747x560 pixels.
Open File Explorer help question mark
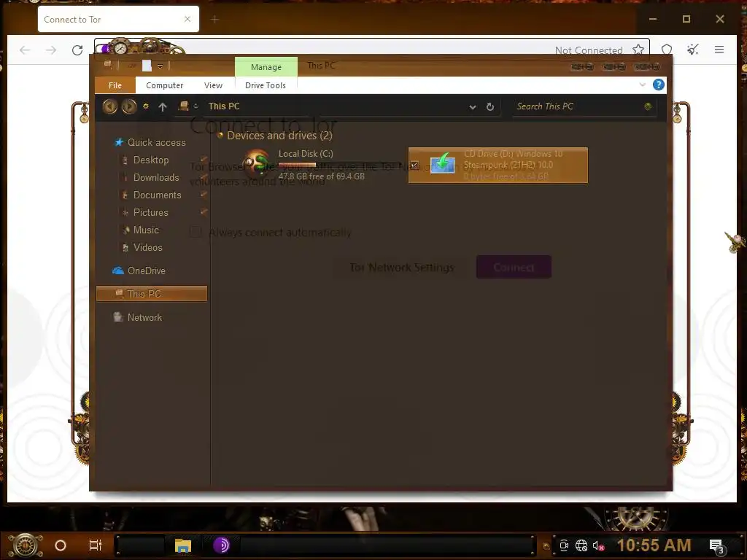tap(659, 85)
